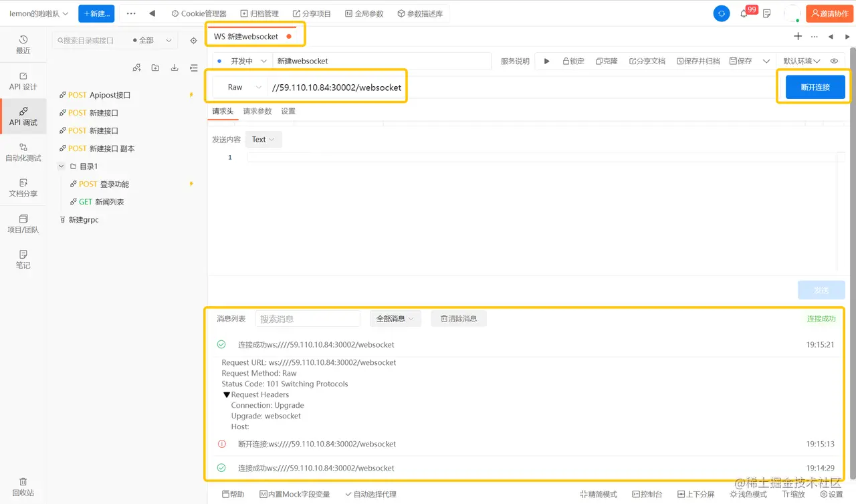Open 参数描述库 in top menu
Screen dimensions: 856x504
pyautogui.click(x=420, y=13)
